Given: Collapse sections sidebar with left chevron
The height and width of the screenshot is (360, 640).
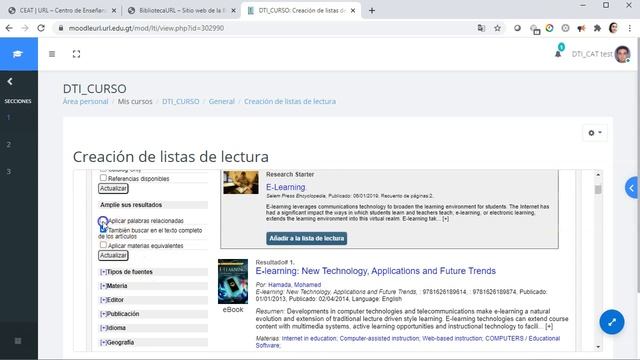Looking at the screenshot, I should 10,82.
